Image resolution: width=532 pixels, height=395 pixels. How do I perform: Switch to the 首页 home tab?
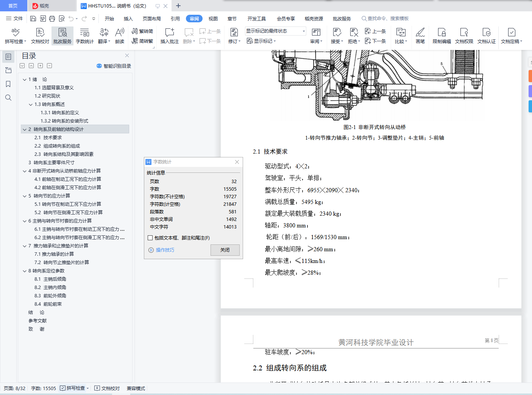[13, 6]
